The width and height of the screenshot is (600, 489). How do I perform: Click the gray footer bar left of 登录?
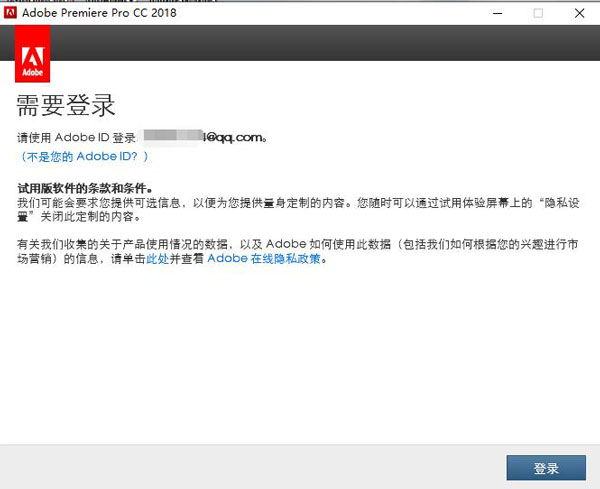click(x=250, y=467)
